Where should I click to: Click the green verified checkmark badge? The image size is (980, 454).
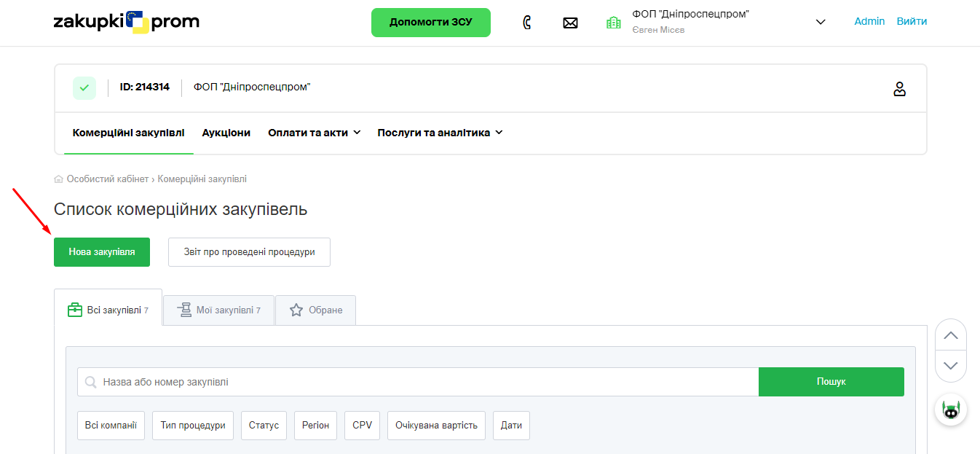pyautogui.click(x=84, y=87)
